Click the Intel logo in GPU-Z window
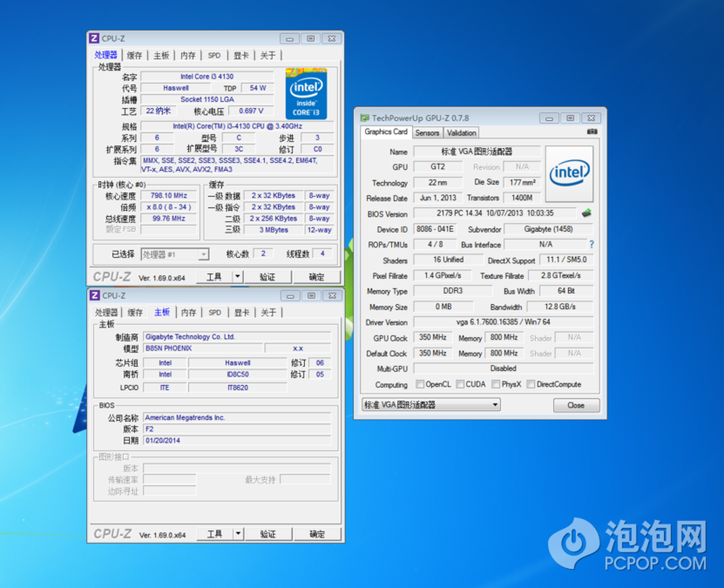The image size is (724, 588). (x=569, y=174)
